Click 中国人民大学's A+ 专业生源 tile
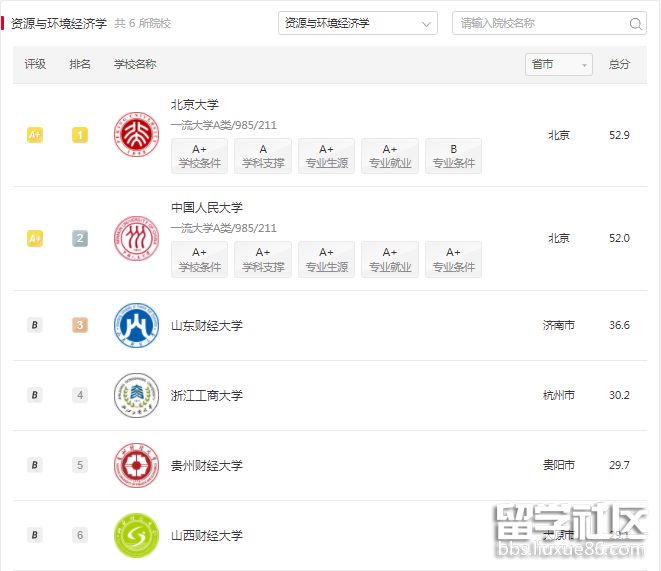Image resolution: width=661 pixels, height=571 pixels. [x=326, y=259]
